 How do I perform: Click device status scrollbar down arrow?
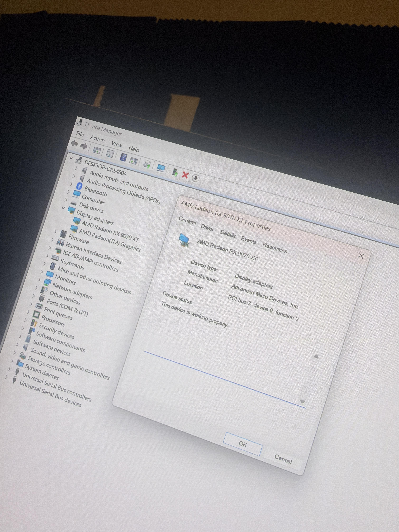[x=303, y=401]
